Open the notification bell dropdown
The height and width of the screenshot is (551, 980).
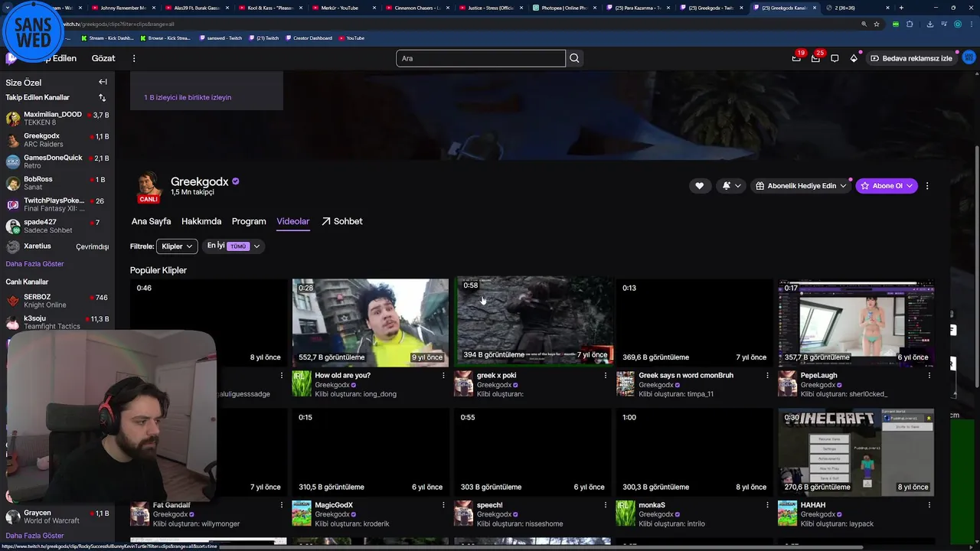[x=731, y=185]
